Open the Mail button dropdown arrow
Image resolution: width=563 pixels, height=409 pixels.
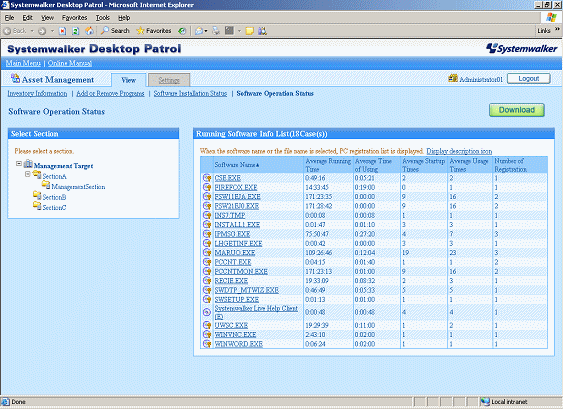(x=206, y=31)
